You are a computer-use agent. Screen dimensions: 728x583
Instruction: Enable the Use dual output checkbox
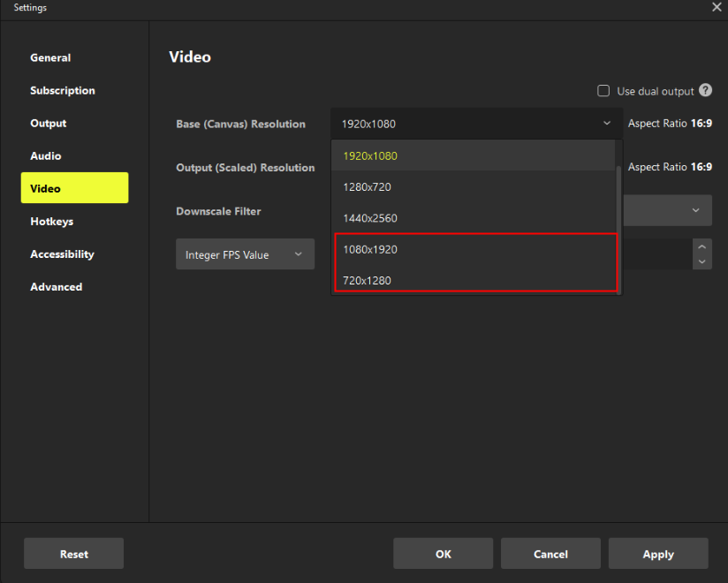tap(604, 91)
